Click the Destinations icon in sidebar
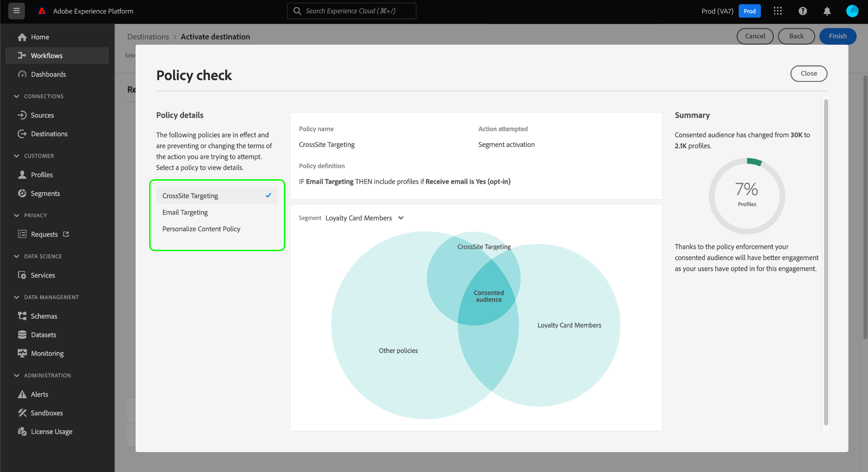The image size is (868, 472). tap(22, 134)
